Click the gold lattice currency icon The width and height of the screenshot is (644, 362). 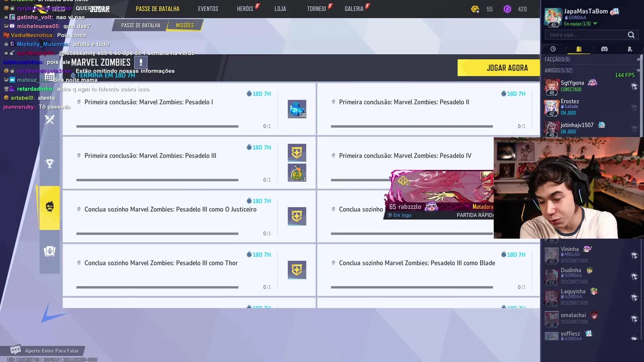(x=475, y=9)
